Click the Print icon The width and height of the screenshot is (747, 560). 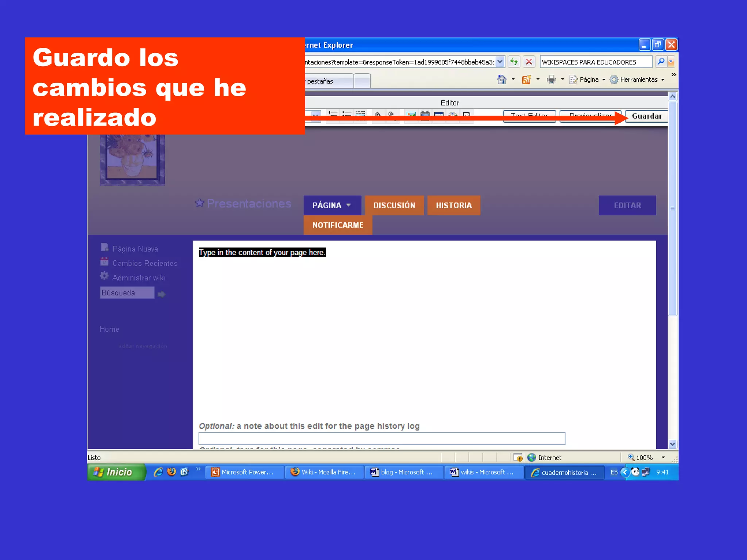click(x=551, y=79)
